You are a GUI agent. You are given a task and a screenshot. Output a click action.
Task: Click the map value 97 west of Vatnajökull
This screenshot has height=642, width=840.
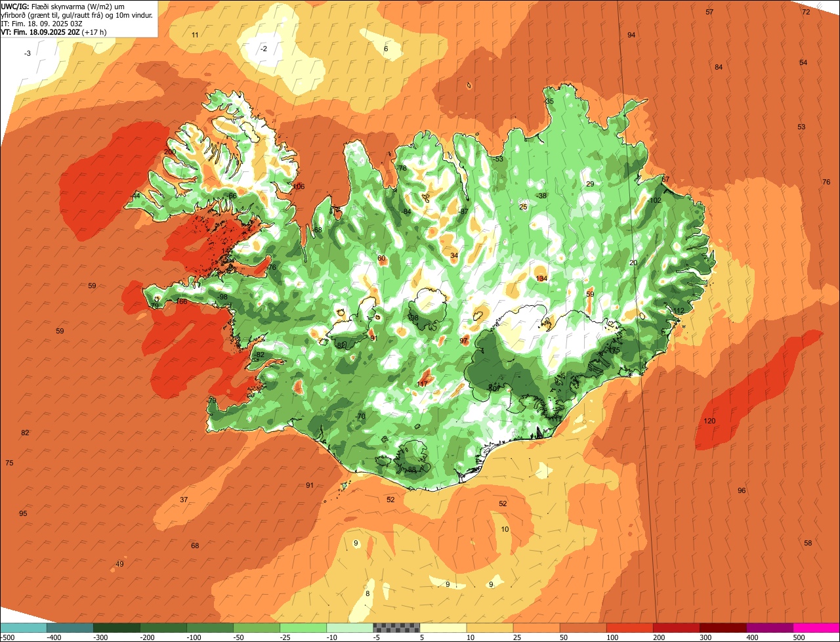[464, 341]
